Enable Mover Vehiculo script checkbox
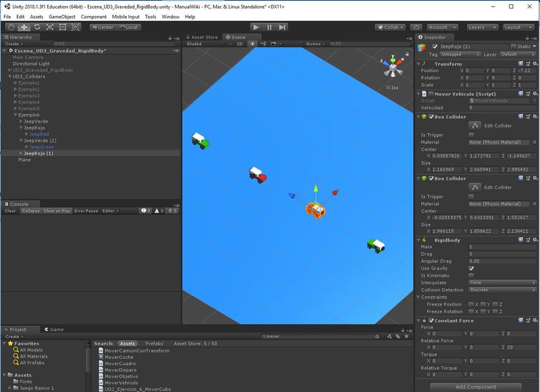This screenshot has height=392, width=540. (431, 94)
